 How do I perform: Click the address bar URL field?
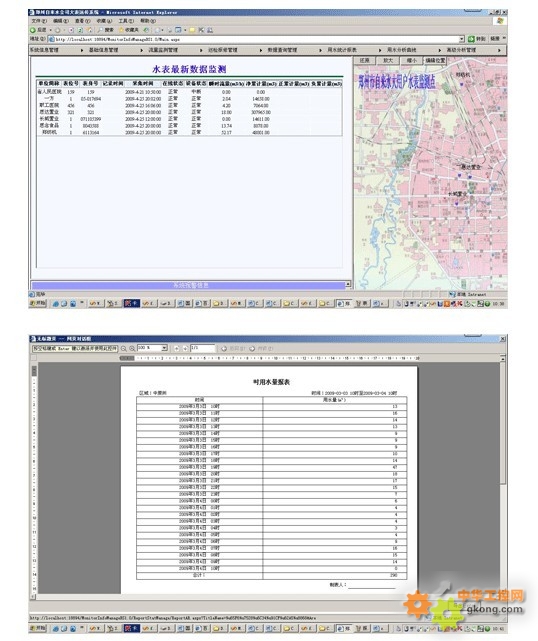click(256, 39)
